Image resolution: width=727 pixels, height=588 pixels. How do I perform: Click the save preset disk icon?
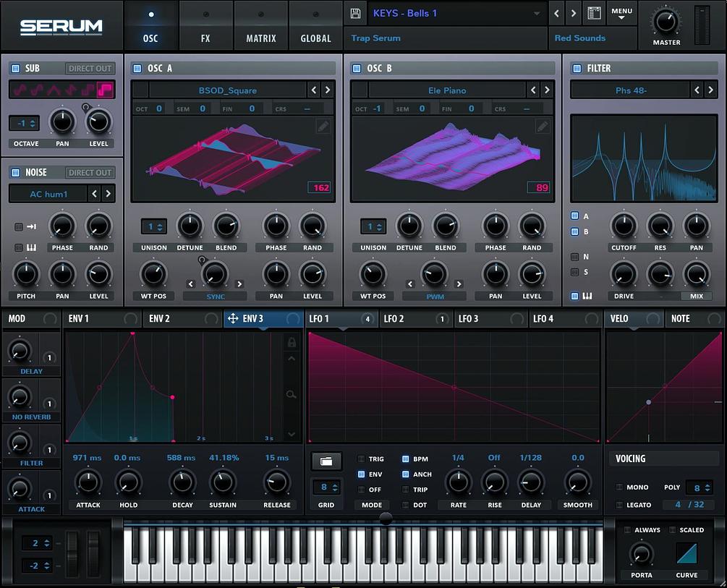(x=354, y=13)
